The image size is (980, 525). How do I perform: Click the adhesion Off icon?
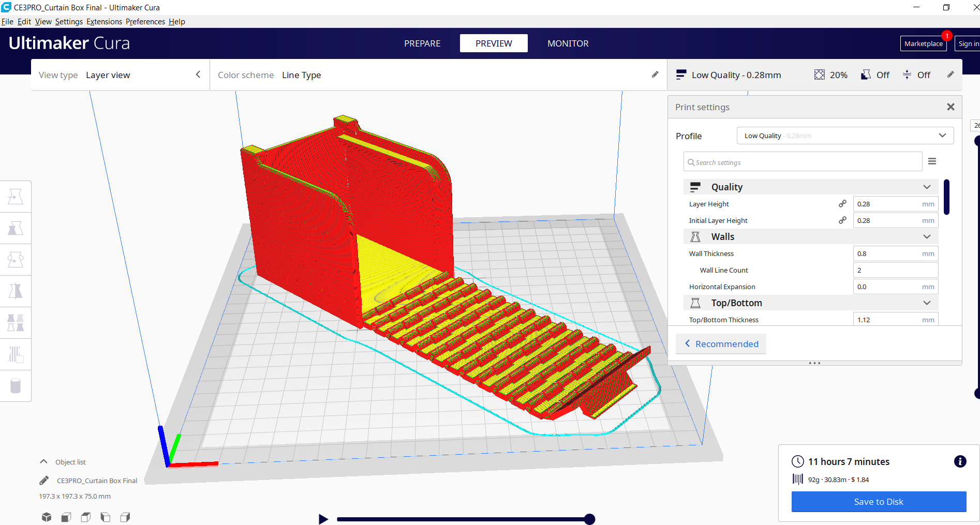907,74
